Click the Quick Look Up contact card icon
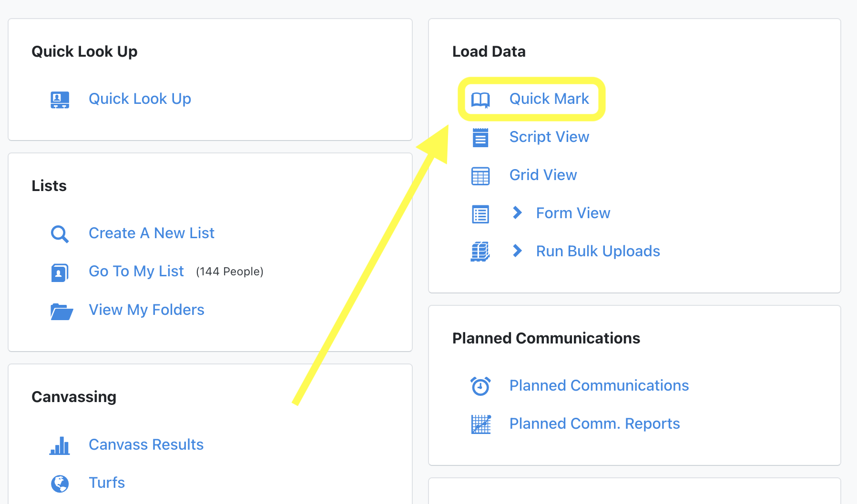Image resolution: width=857 pixels, height=504 pixels. 60,100
